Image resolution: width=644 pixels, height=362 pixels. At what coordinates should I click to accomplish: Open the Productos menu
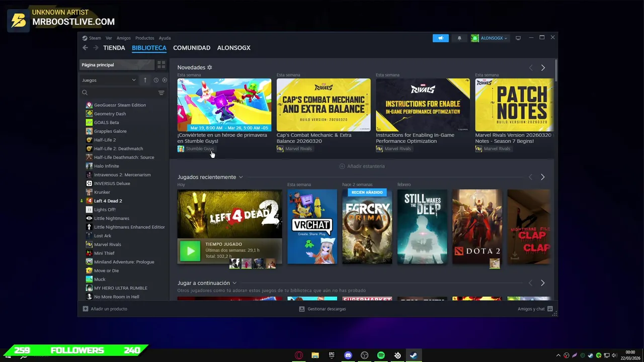[x=144, y=38]
